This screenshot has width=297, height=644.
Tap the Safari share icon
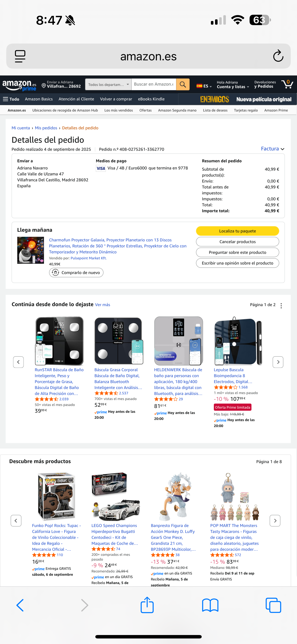[147, 605]
